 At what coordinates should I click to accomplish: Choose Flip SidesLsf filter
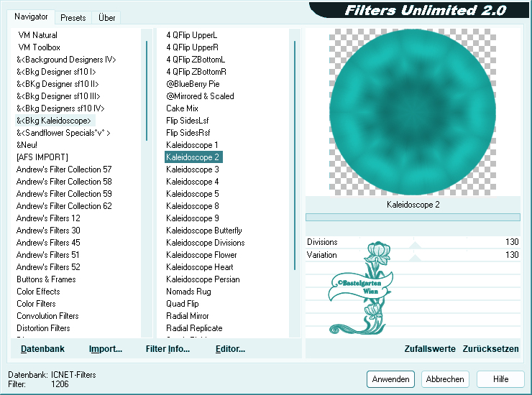tap(188, 121)
